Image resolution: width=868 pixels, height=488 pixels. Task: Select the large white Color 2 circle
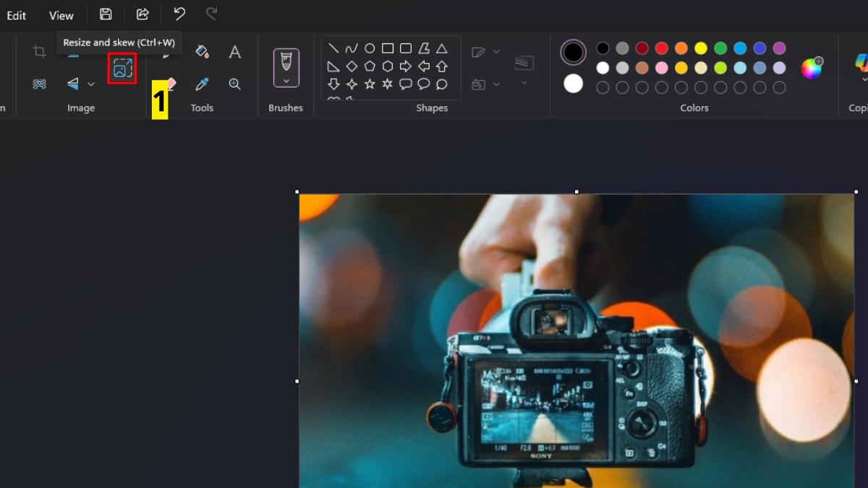tap(574, 84)
